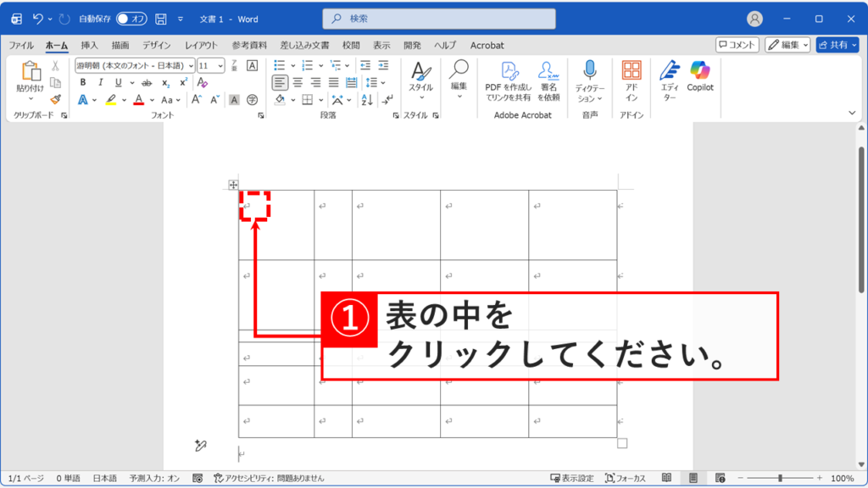Apply yellow text highlight color

(x=112, y=99)
